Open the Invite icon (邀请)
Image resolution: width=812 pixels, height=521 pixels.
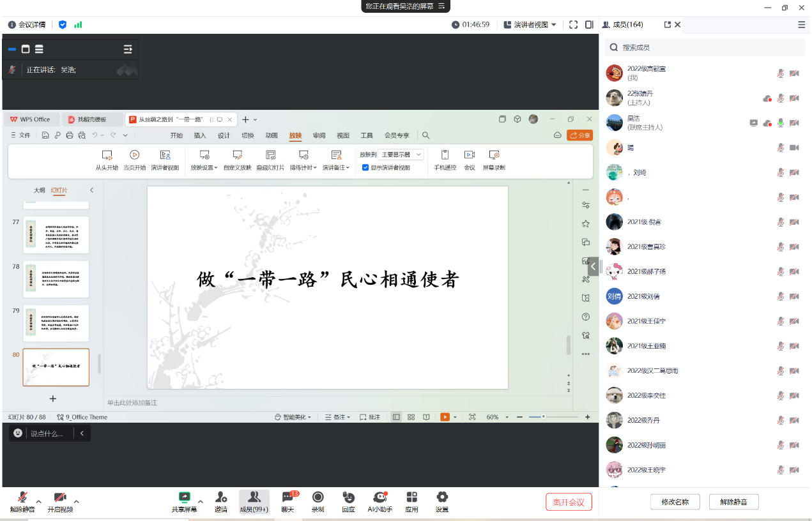pyautogui.click(x=220, y=497)
